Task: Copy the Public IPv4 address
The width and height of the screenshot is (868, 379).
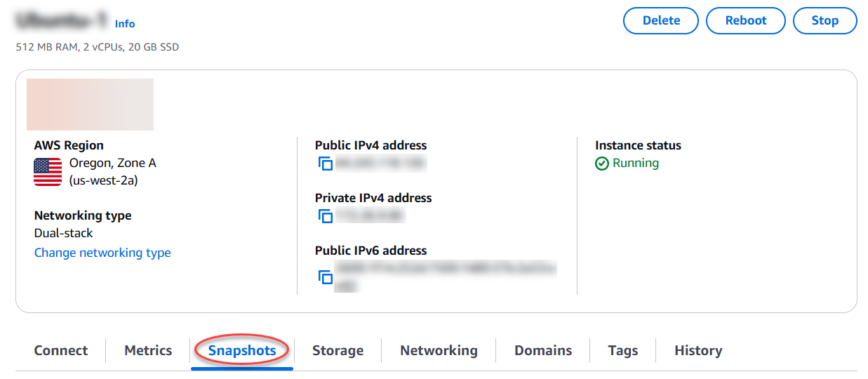Action: (x=325, y=164)
